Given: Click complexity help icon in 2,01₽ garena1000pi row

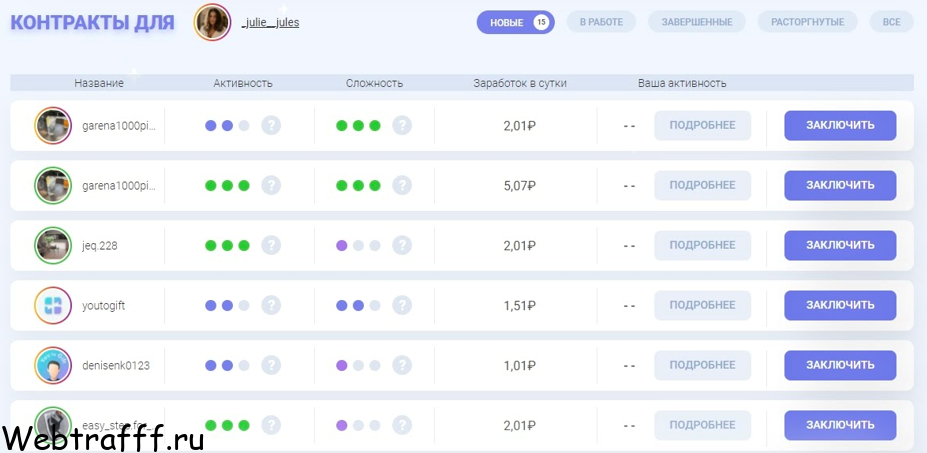Looking at the screenshot, I should pyautogui.click(x=402, y=125).
